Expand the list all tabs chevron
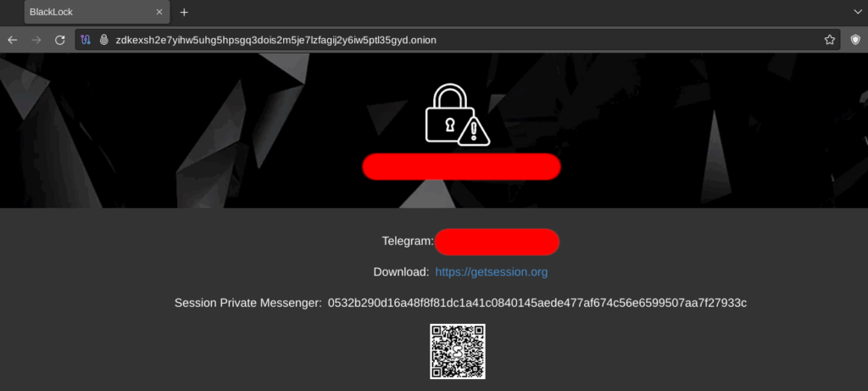Image resolution: width=868 pixels, height=391 pixels. (858, 12)
